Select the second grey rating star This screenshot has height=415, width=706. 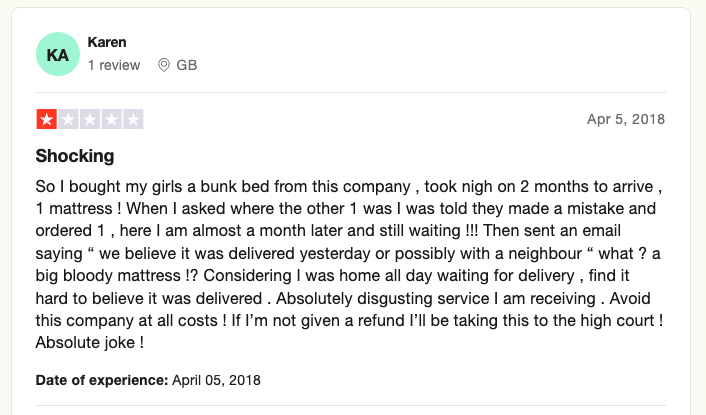68,119
